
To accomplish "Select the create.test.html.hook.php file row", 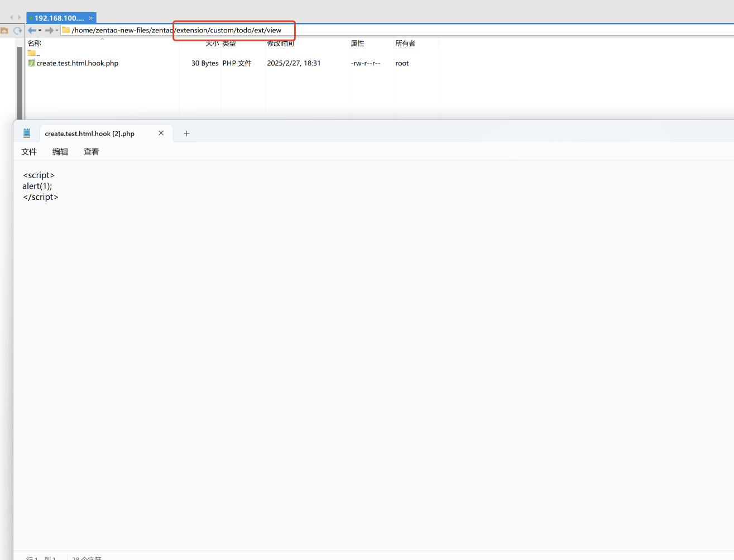I will (x=232, y=63).
